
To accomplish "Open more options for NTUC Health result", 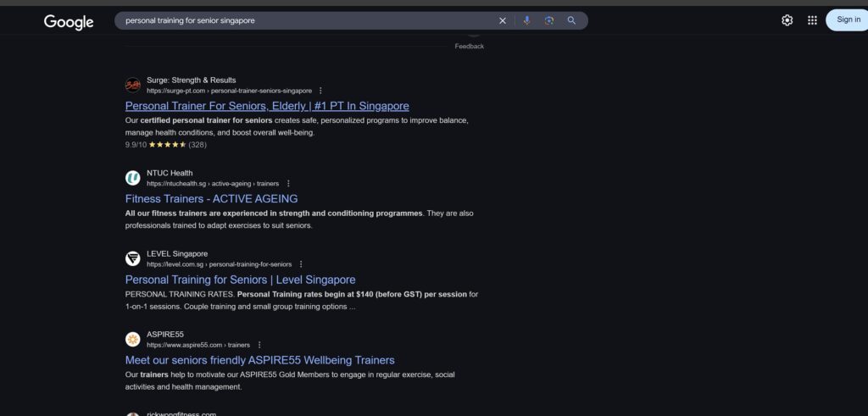I will [288, 184].
